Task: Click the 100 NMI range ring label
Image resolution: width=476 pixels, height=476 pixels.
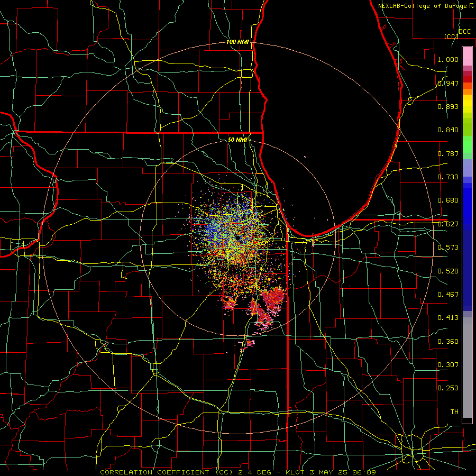Action: 237,42
